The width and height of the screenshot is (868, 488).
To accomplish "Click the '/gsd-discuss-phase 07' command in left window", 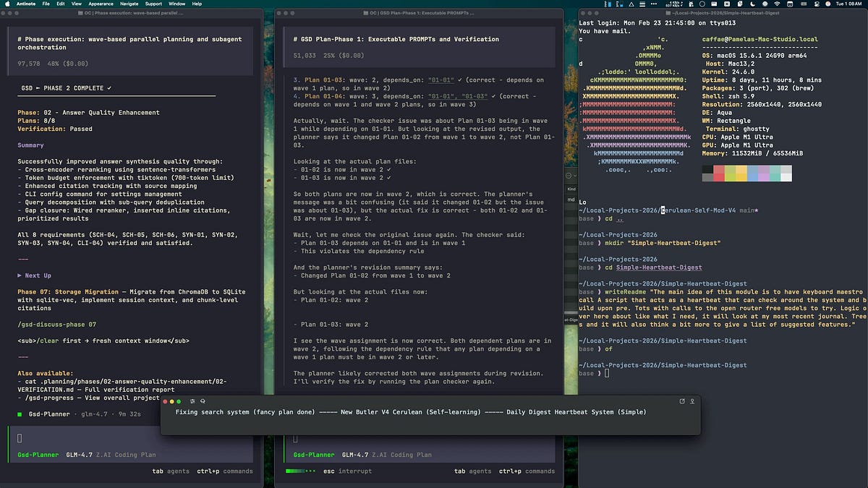I will (x=57, y=324).
